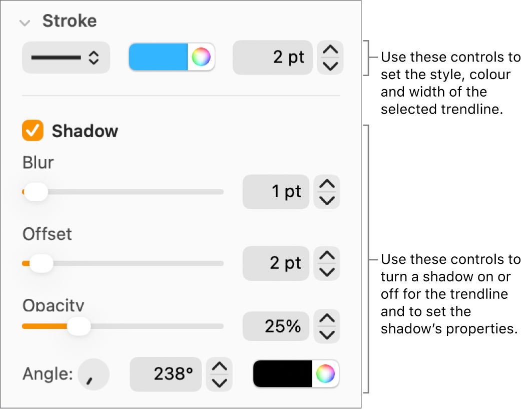Screen dimensions: 532x409
Task: Click the 25% opacity value field
Action: point(276,326)
